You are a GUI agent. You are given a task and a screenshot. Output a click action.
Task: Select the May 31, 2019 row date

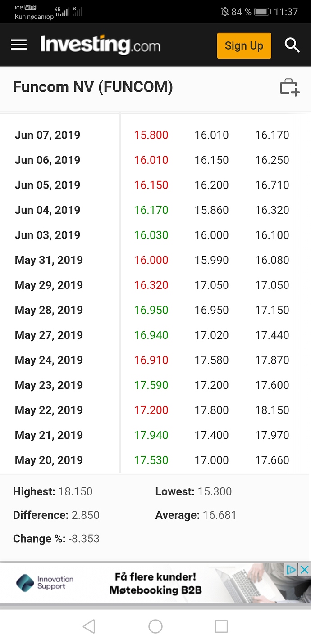click(x=49, y=260)
